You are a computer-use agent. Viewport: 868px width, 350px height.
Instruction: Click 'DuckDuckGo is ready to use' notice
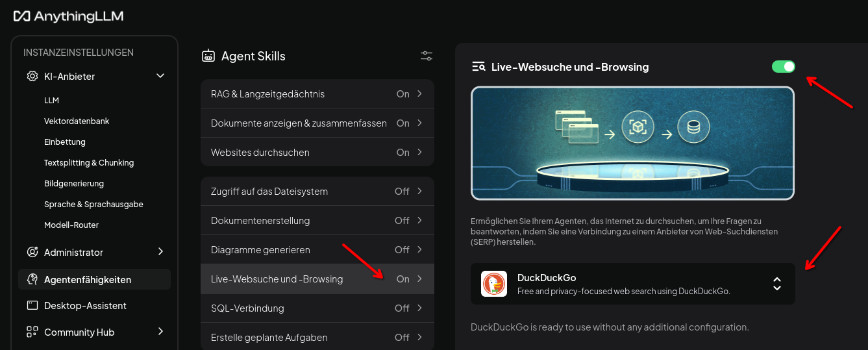coord(610,327)
